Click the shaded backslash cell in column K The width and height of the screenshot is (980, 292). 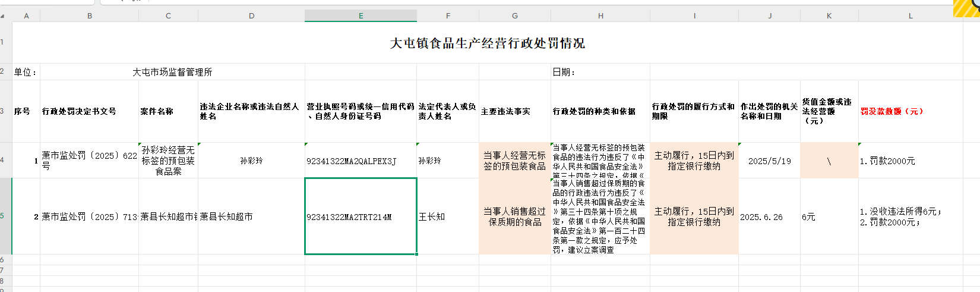click(x=829, y=161)
